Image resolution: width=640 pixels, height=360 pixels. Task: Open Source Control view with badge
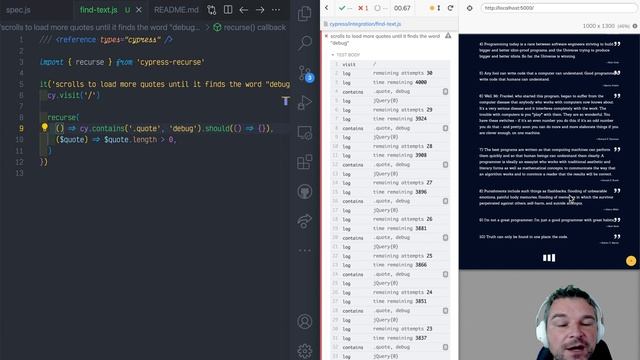(x=304, y=73)
